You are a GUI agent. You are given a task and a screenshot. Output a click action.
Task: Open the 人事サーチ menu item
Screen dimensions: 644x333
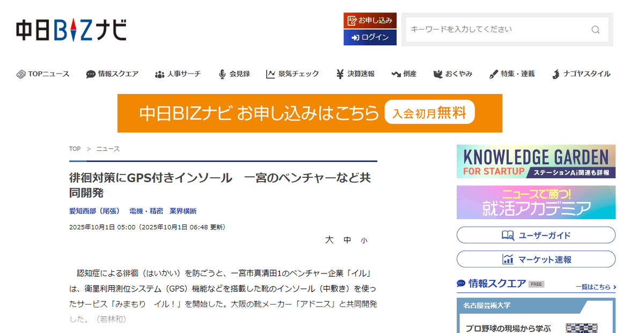coord(178,74)
